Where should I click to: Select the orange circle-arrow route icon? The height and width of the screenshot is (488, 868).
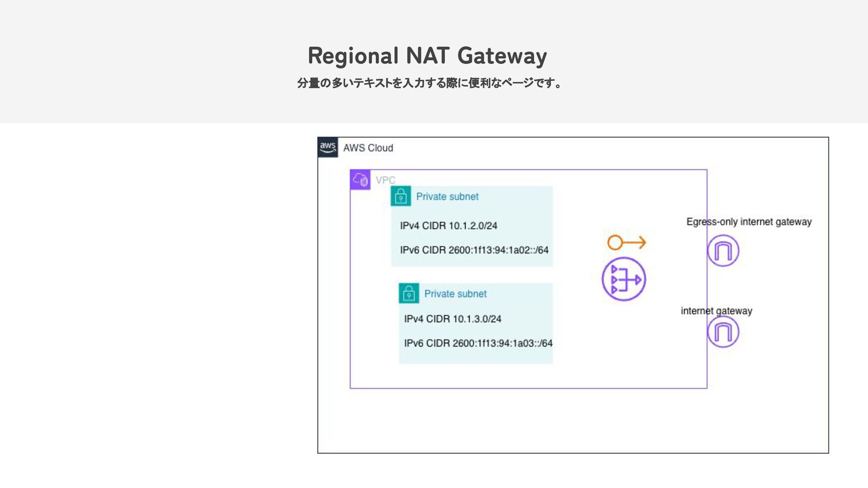tap(627, 243)
